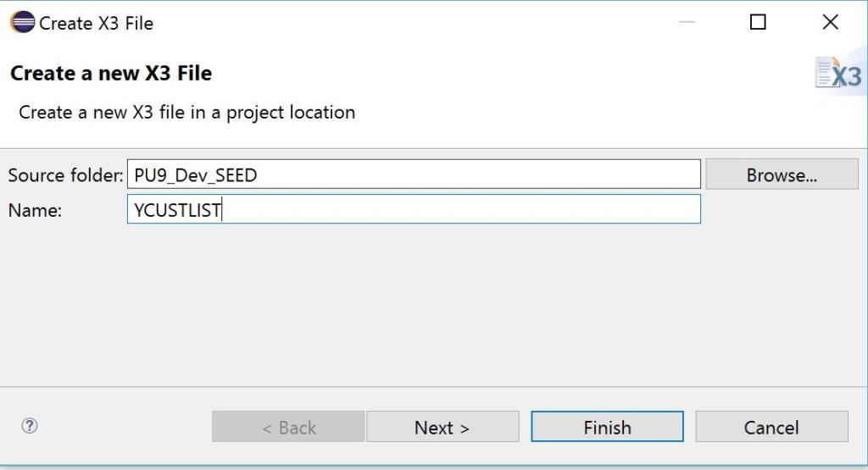Click the wizard description about project location
This screenshot has width=868, height=470.
pos(186,112)
